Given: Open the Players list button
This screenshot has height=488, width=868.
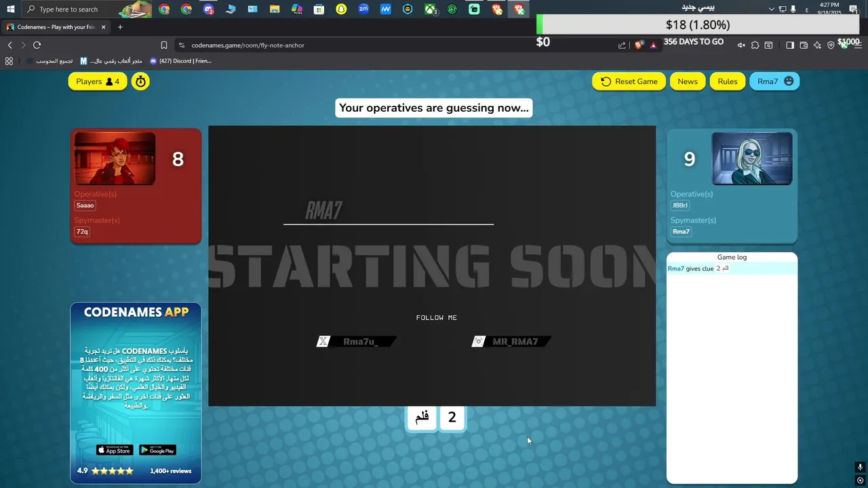Looking at the screenshot, I should tap(98, 81).
